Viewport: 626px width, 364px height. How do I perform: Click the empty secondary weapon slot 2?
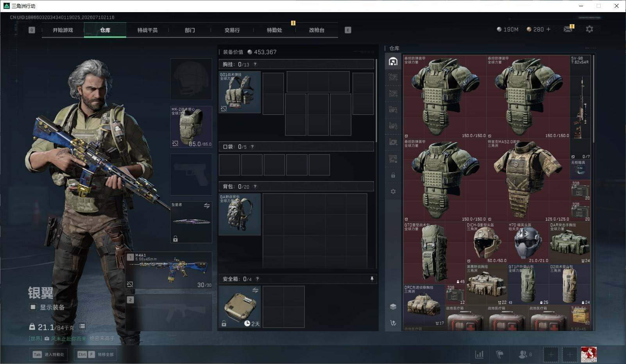tap(169, 312)
